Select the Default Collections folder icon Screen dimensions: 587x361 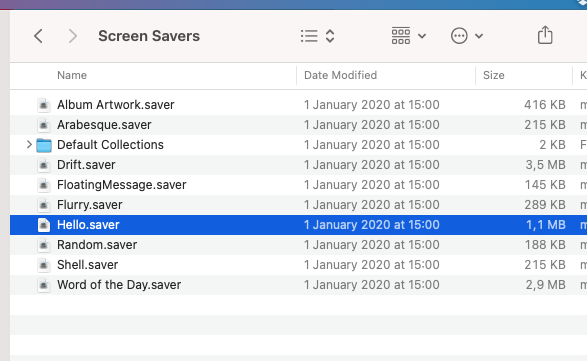[44, 145]
